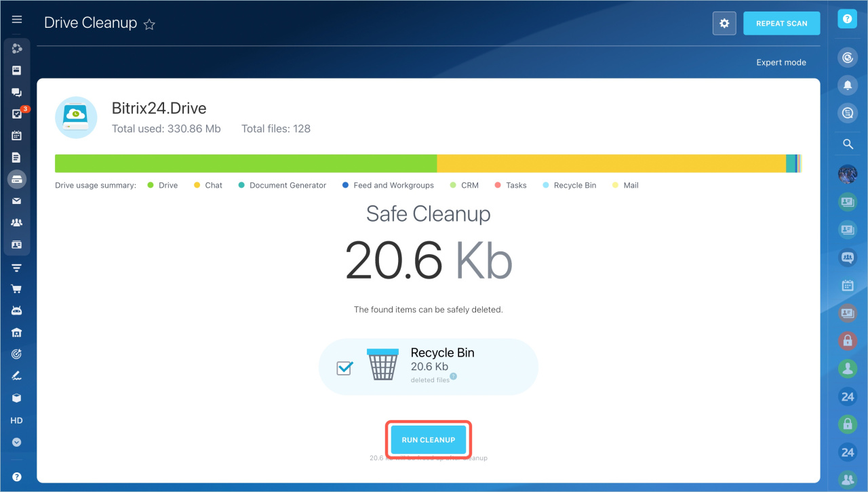The image size is (868, 492).
Task: Click the search magnifier in right panel
Action: click(x=847, y=144)
